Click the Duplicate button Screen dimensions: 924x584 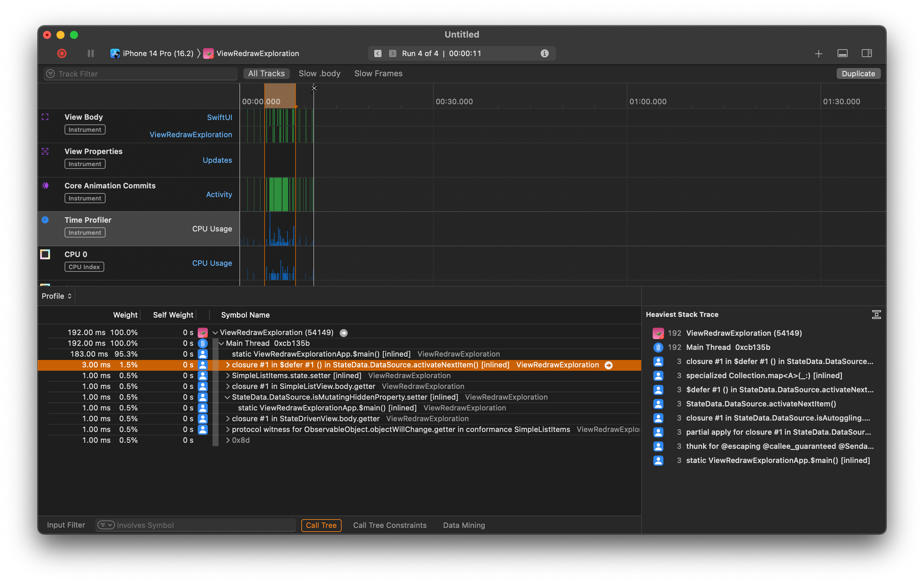(x=858, y=73)
